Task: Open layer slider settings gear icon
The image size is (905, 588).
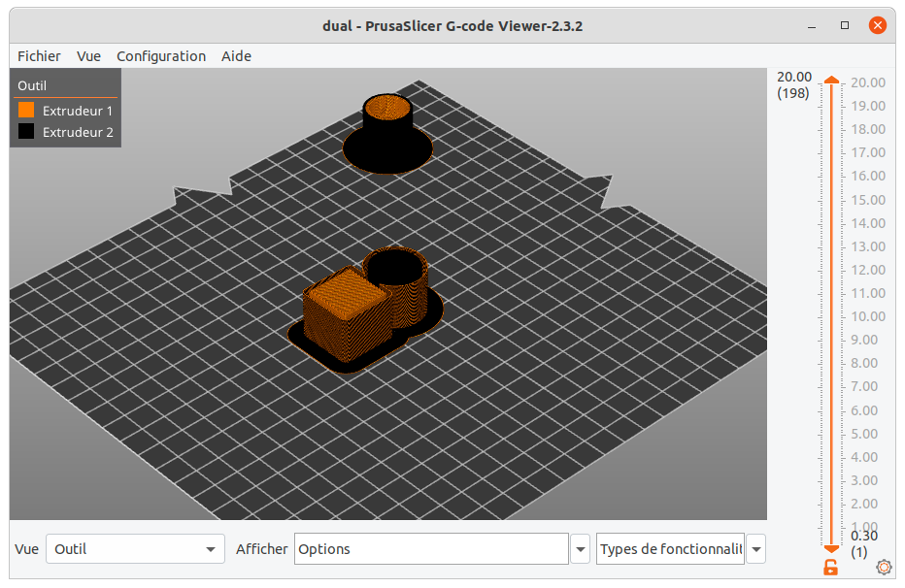Action: 884,568
